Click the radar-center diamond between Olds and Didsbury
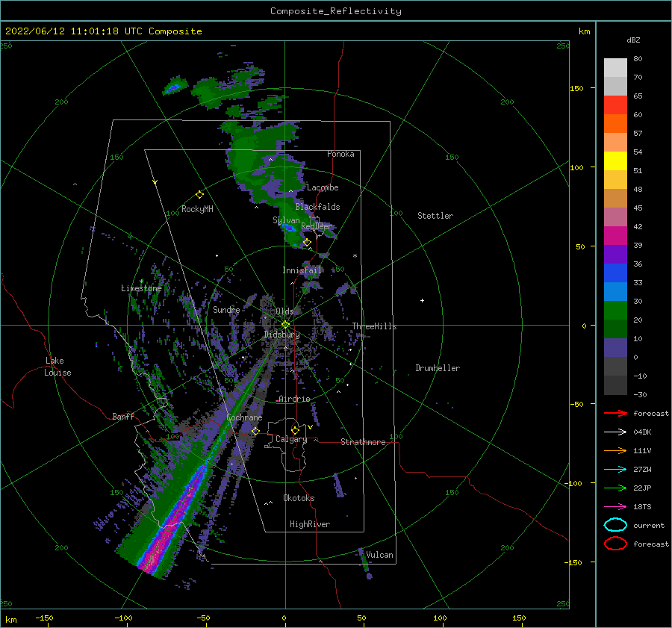Viewport: 672px width, 628px height. [285, 325]
